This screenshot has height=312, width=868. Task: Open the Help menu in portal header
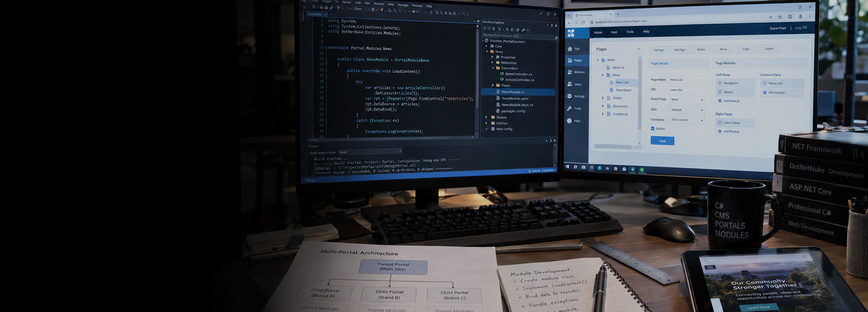click(646, 32)
